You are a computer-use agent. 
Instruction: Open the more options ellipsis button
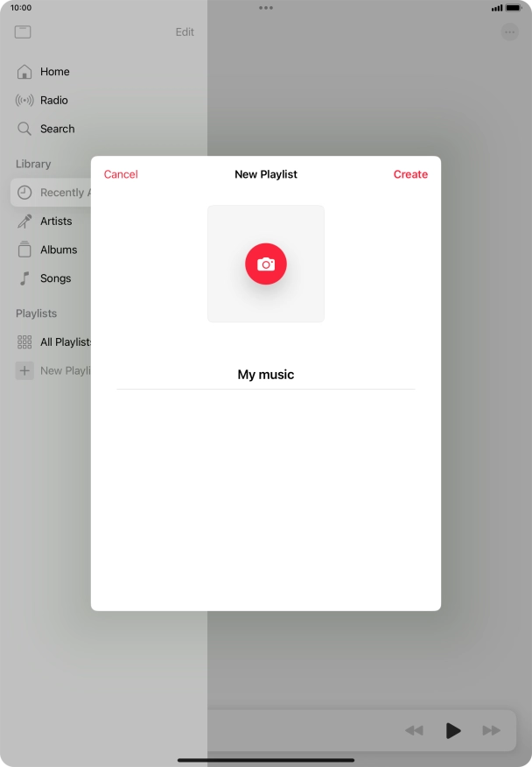pyautogui.click(x=509, y=32)
